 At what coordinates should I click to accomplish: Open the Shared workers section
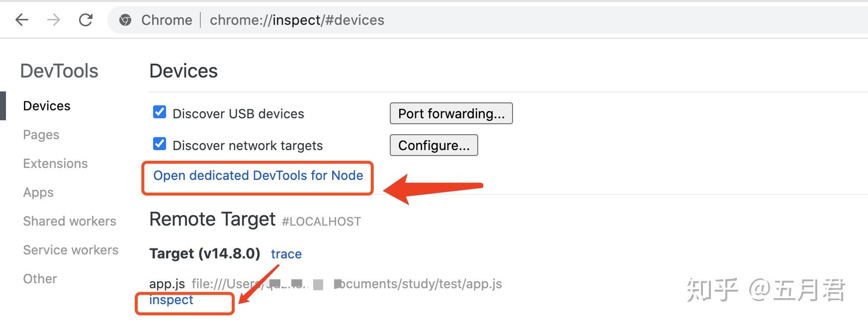69,221
